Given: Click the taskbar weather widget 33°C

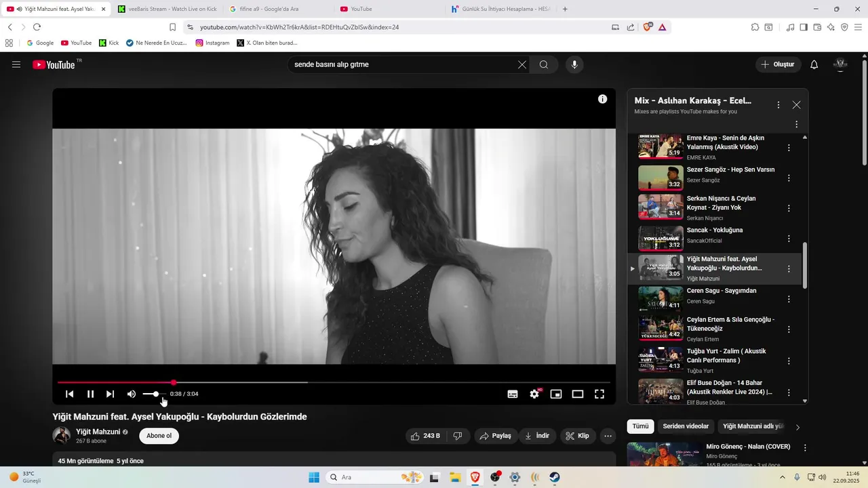Looking at the screenshot, I should click(25, 477).
